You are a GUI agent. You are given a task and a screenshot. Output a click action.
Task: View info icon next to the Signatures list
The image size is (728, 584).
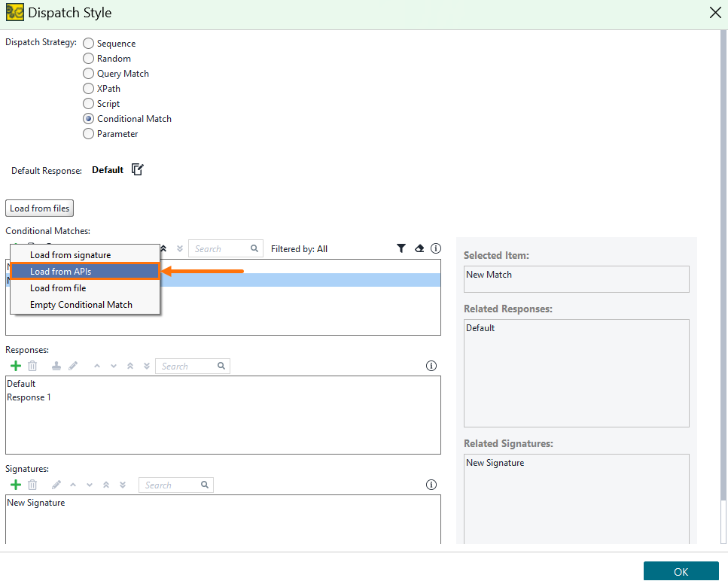coord(431,485)
